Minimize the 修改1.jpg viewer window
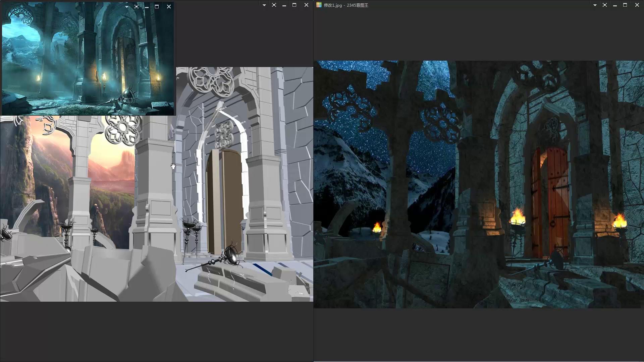 [615, 5]
